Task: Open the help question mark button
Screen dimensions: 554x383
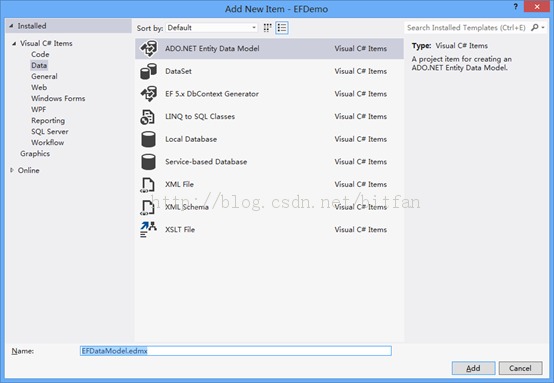Action: click(x=515, y=6)
